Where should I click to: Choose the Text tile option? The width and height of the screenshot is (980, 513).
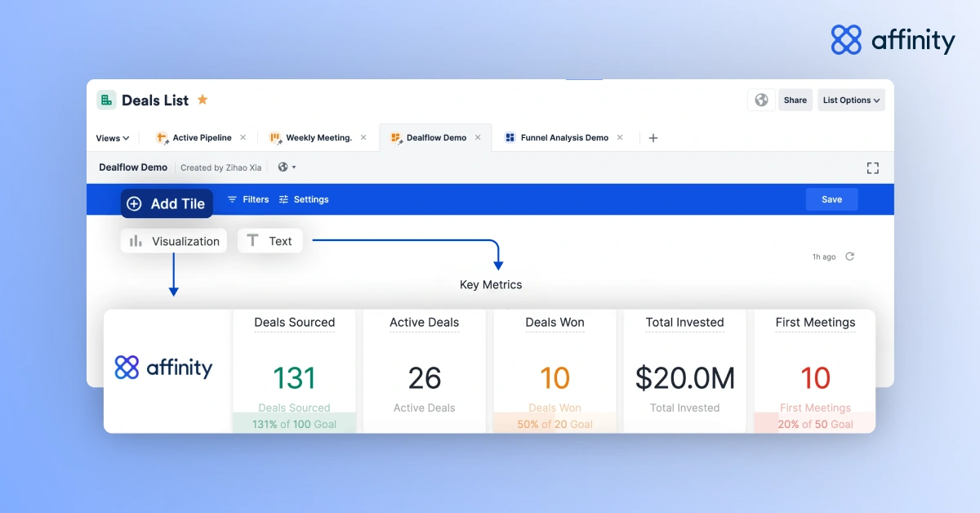click(270, 241)
